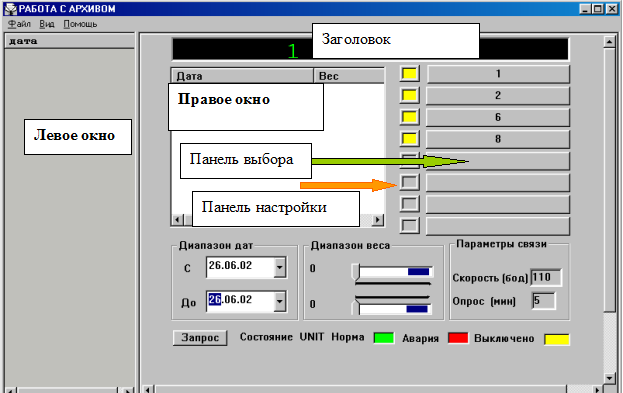Toggle the yellow indicator next to button 2
This screenshot has height=393, width=623.
pos(409,95)
